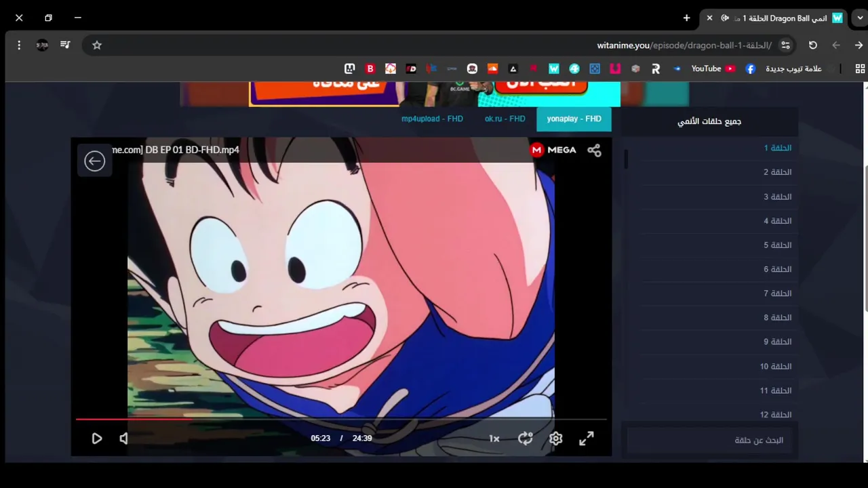Bookmark this page with star icon
This screenshot has height=488, width=868.
(97, 45)
